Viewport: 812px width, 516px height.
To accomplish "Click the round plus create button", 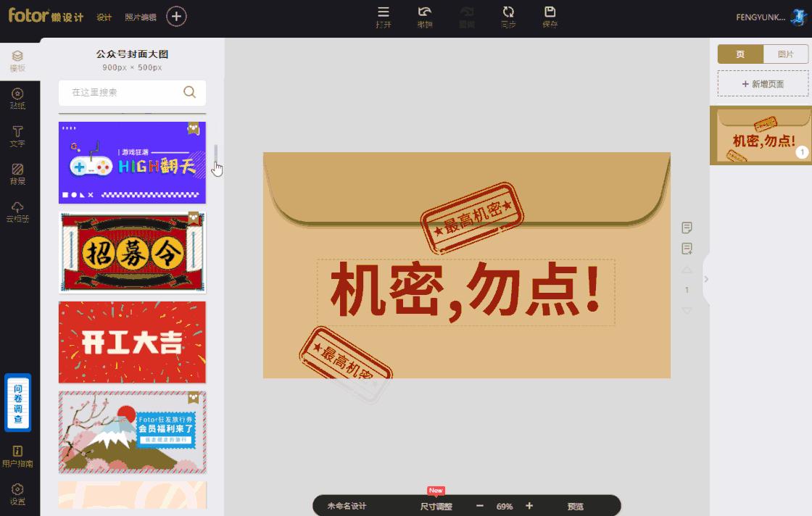I will [x=176, y=17].
